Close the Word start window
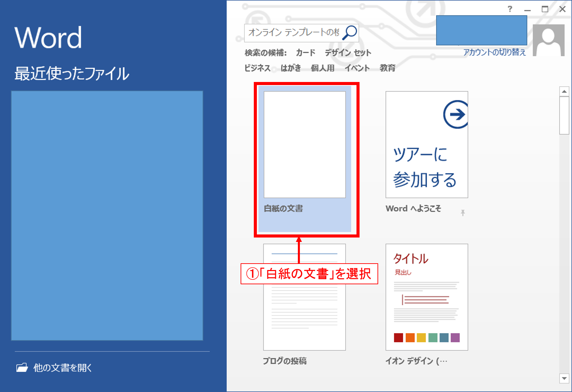Image resolution: width=572 pixels, height=392 pixels. click(563, 9)
